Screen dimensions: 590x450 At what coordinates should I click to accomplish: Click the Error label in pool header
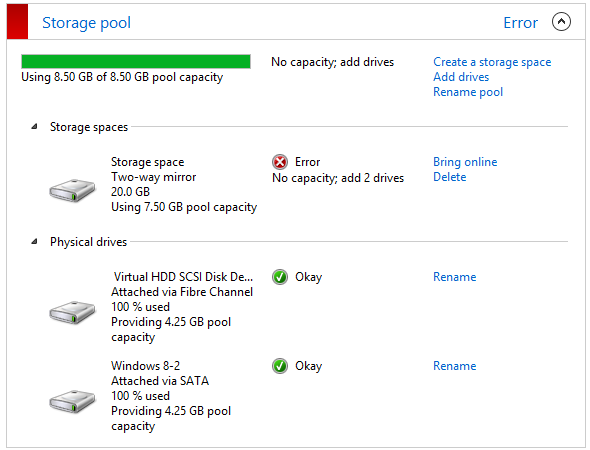(520, 23)
